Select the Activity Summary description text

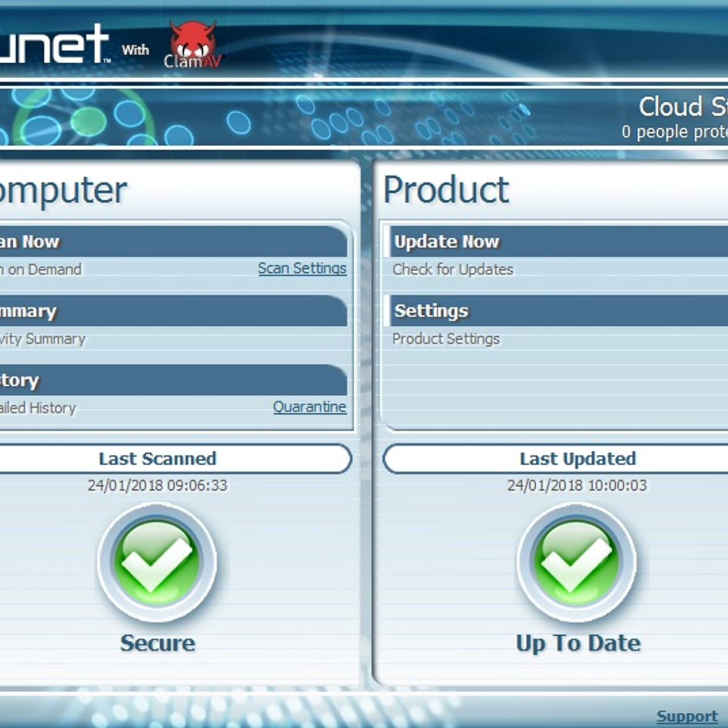[42, 339]
